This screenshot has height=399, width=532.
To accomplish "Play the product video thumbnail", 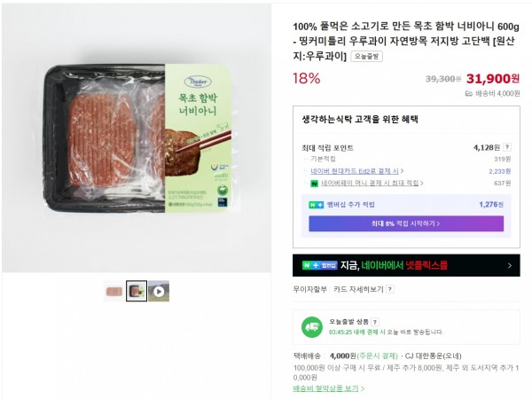I will [159, 291].
